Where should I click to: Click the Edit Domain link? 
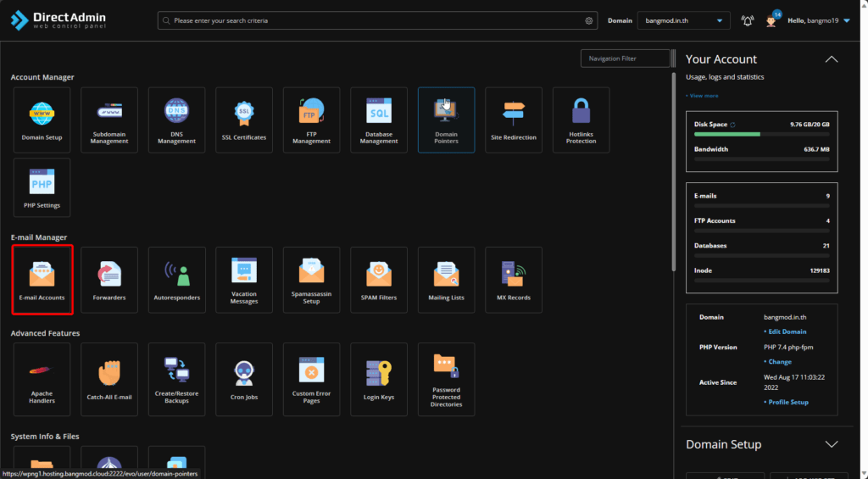[787, 331]
